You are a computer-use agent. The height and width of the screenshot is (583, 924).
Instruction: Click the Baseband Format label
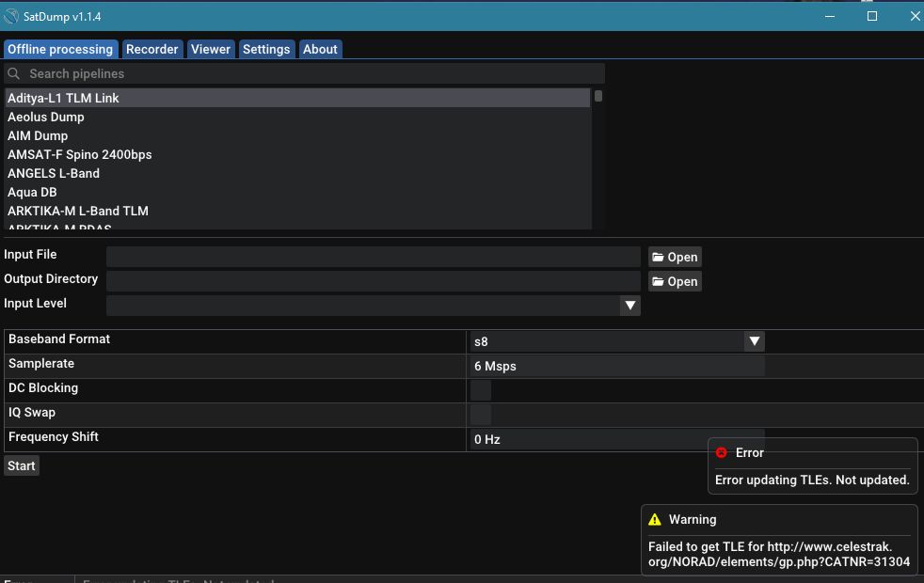pyautogui.click(x=59, y=339)
